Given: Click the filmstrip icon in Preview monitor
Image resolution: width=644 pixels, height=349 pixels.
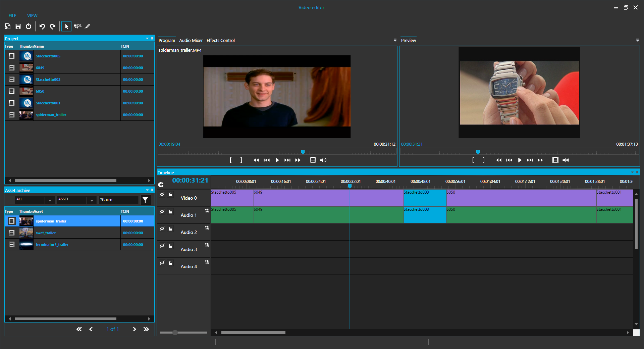Looking at the screenshot, I should tap(555, 160).
